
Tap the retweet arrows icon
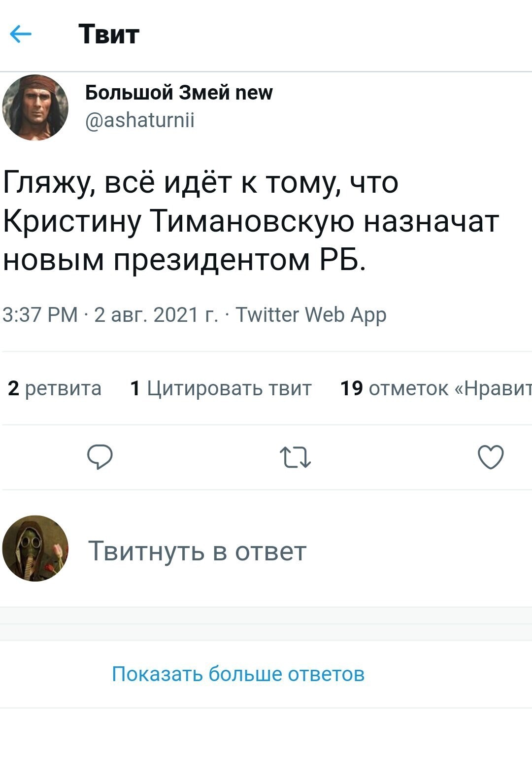click(x=295, y=457)
